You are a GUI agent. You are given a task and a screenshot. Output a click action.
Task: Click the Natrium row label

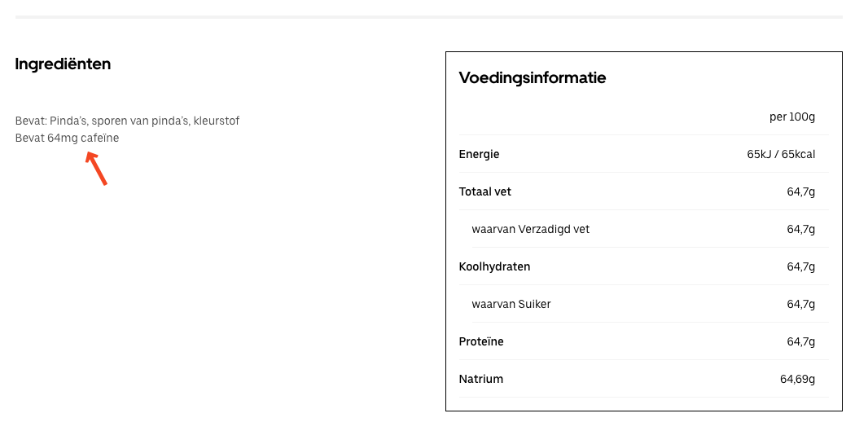pos(481,379)
